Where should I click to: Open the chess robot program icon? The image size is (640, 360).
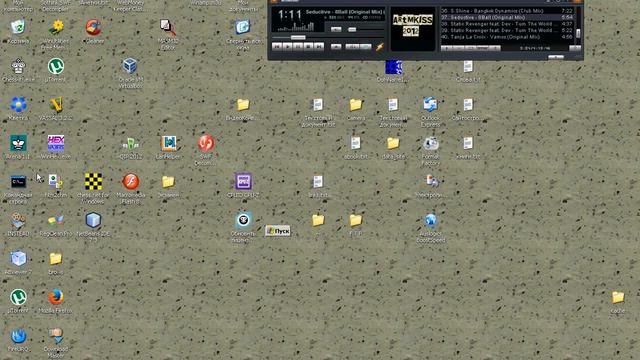click(x=18, y=66)
